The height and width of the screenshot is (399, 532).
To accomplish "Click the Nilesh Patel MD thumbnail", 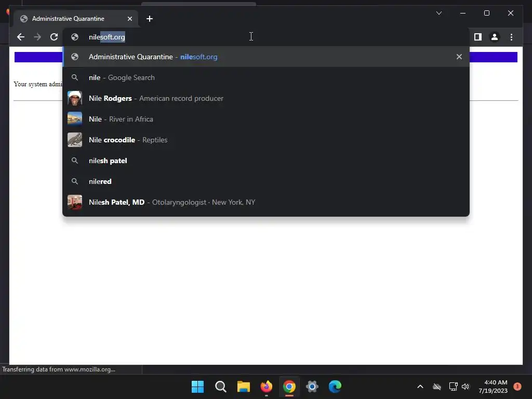I will [x=75, y=202].
